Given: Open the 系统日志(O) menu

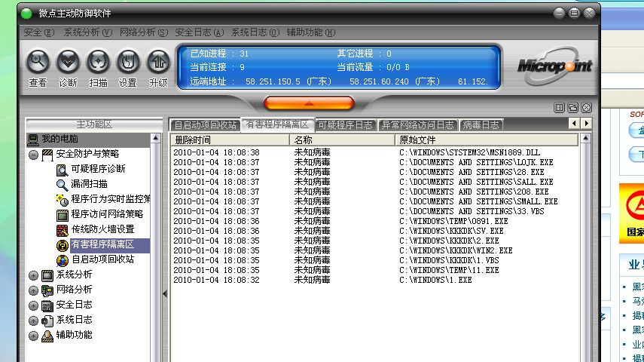Looking at the screenshot, I should [255, 32].
